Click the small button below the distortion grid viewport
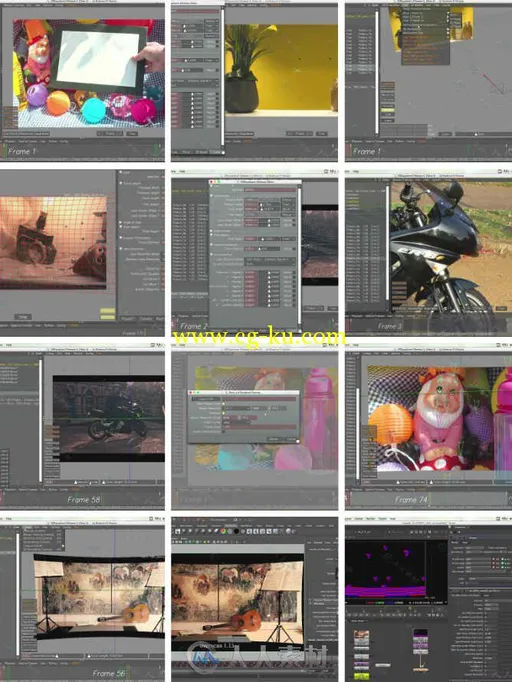This screenshot has width=512, height=682. coord(23,317)
